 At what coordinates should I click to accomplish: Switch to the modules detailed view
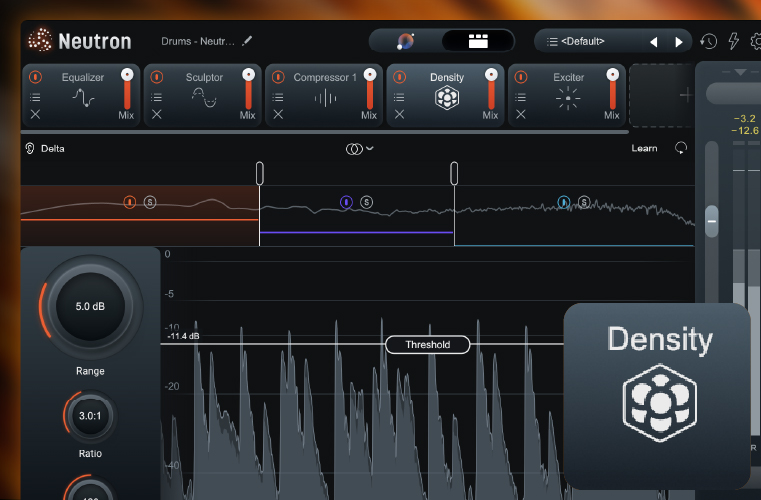pyautogui.click(x=478, y=41)
